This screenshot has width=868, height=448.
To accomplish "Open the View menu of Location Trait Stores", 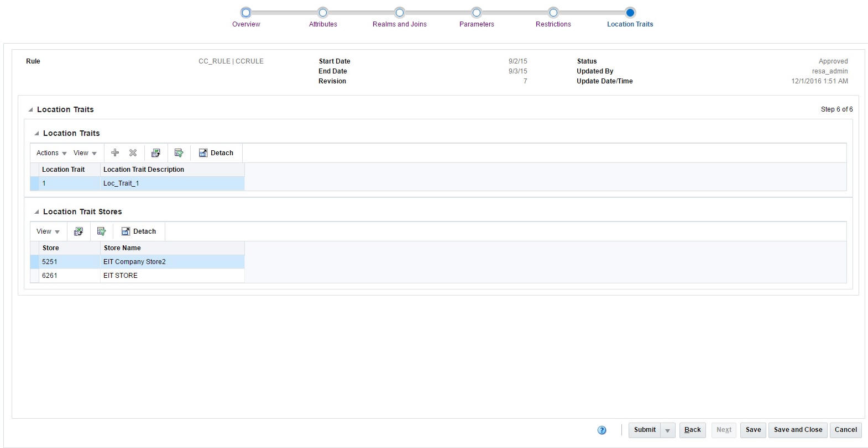I will (x=48, y=231).
